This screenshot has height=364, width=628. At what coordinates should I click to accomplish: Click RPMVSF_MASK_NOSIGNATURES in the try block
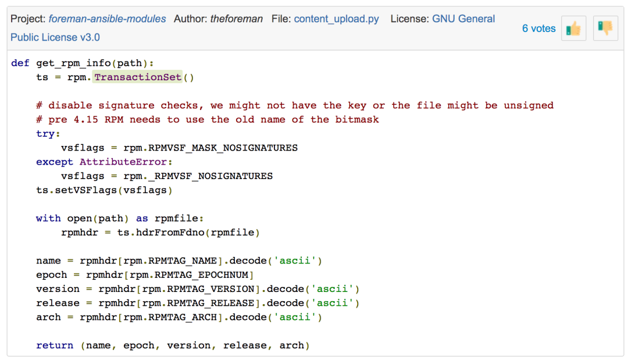(223, 148)
